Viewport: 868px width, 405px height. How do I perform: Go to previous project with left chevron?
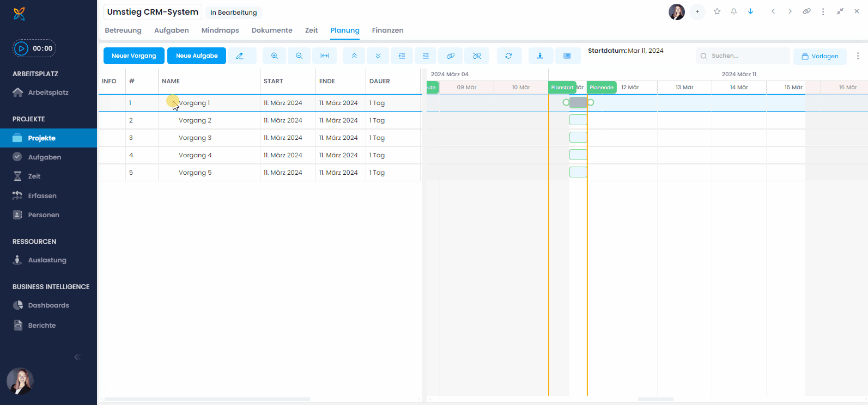[773, 11]
